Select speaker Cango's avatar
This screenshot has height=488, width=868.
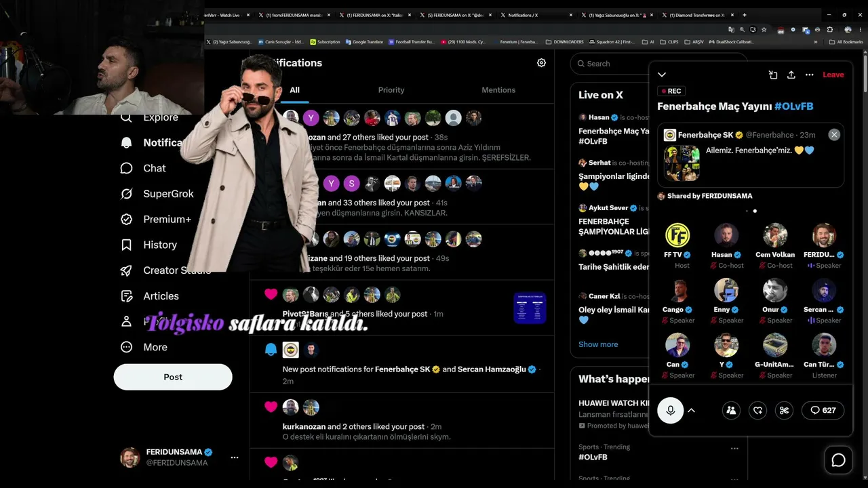click(677, 290)
